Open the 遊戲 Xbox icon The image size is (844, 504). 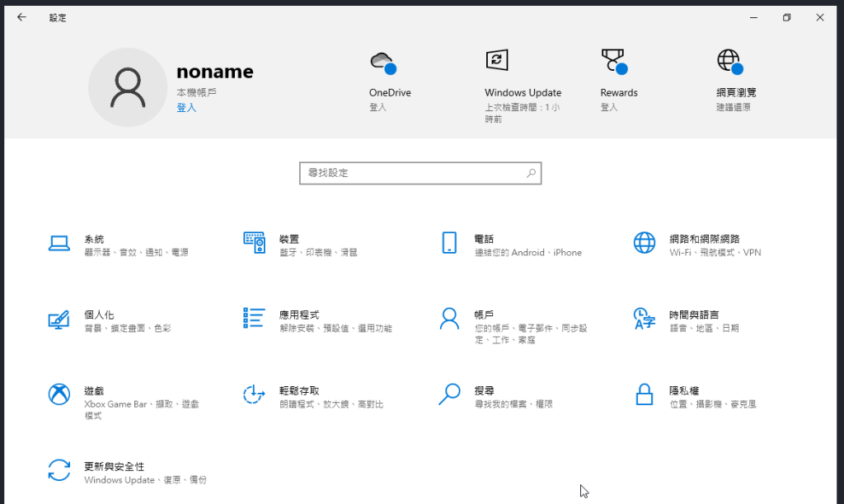point(59,395)
